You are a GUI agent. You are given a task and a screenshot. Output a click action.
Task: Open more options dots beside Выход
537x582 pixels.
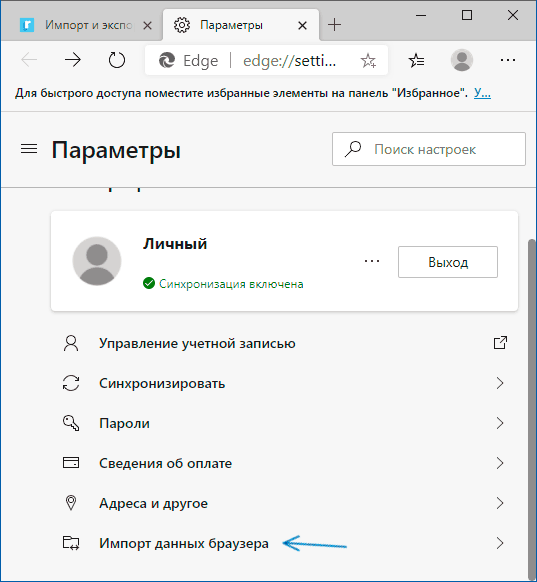(371, 261)
